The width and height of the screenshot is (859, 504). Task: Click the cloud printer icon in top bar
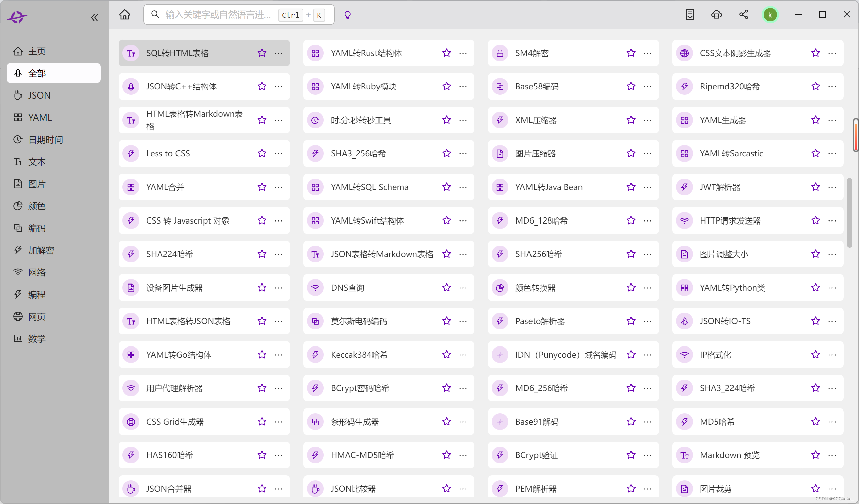[x=716, y=15]
